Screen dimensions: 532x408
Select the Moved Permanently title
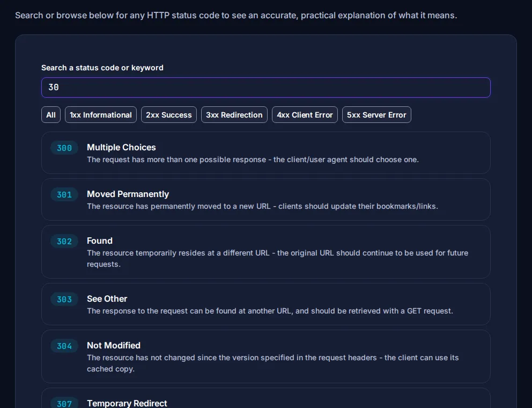128,194
